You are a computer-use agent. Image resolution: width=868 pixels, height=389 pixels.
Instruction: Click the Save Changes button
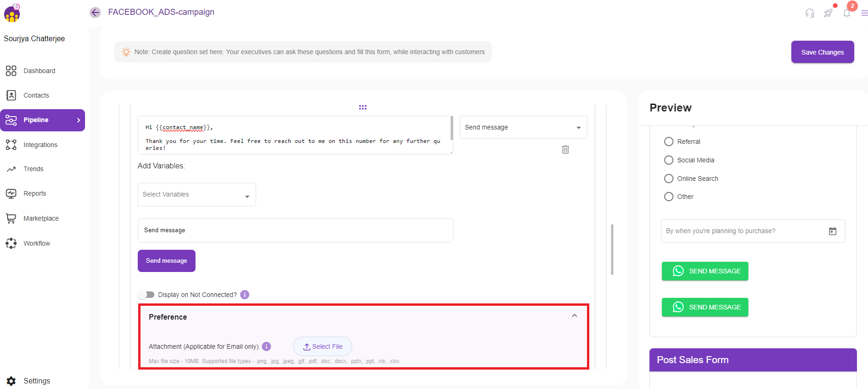pyautogui.click(x=822, y=52)
